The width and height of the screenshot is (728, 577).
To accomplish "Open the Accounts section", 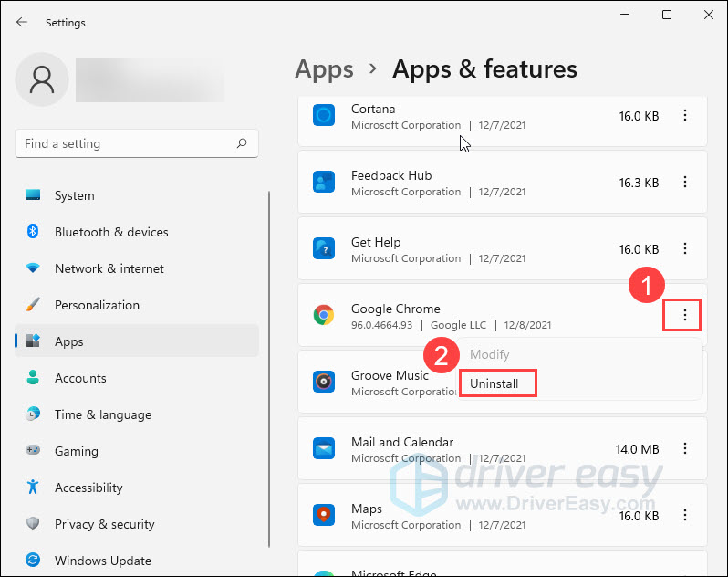I will coord(137,378).
